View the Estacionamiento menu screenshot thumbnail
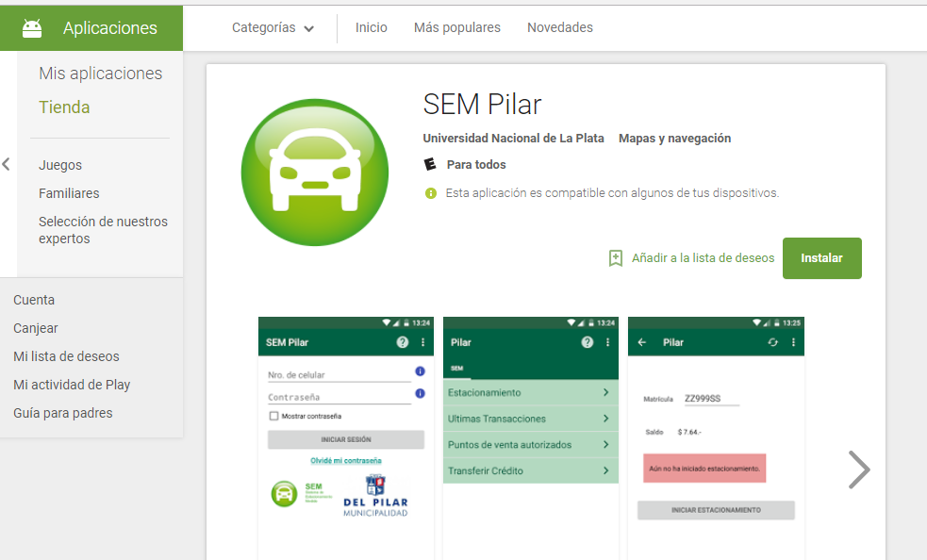The image size is (927, 560). coord(530,438)
